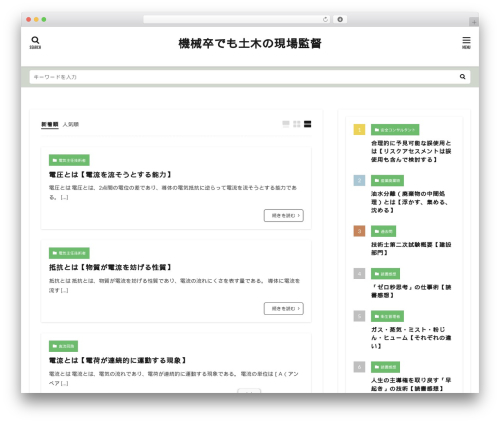
Task: Select the grid layout icon
Action: 297,124
